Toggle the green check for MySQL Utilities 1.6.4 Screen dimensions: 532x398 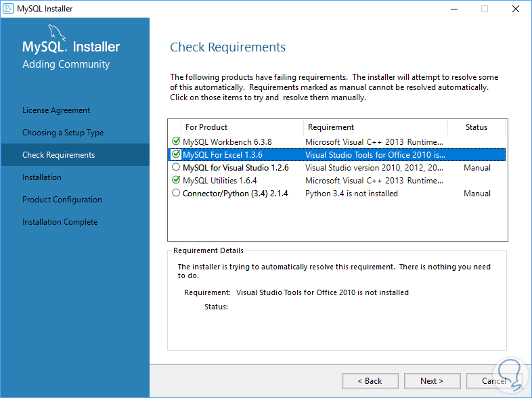click(x=176, y=180)
